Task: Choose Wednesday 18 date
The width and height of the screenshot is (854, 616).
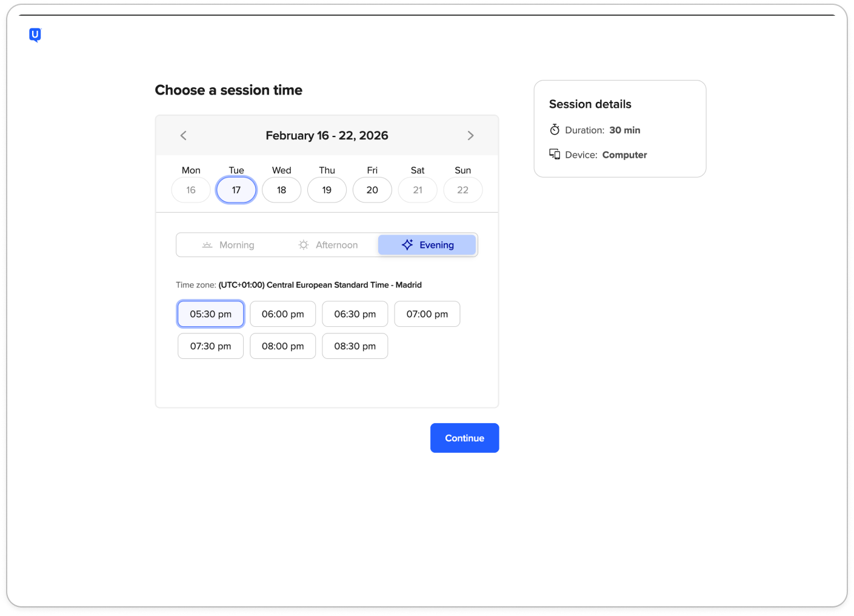Action: coord(282,190)
